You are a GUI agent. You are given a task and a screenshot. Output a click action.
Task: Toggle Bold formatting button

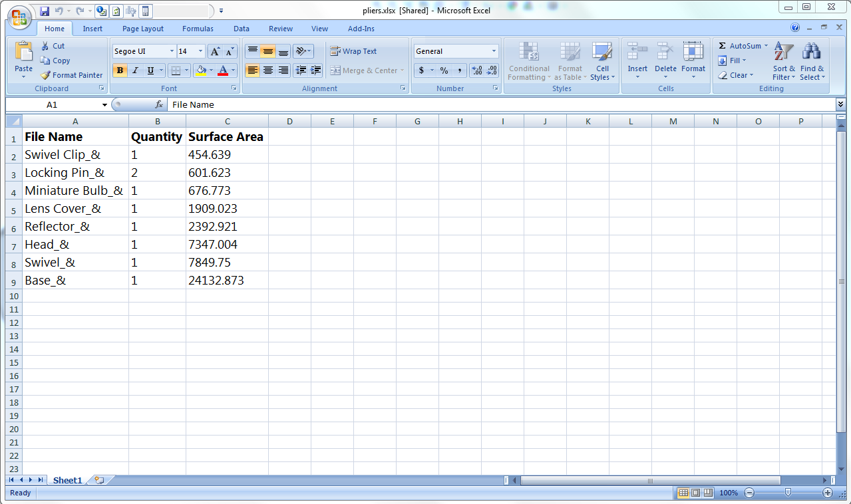coord(120,70)
